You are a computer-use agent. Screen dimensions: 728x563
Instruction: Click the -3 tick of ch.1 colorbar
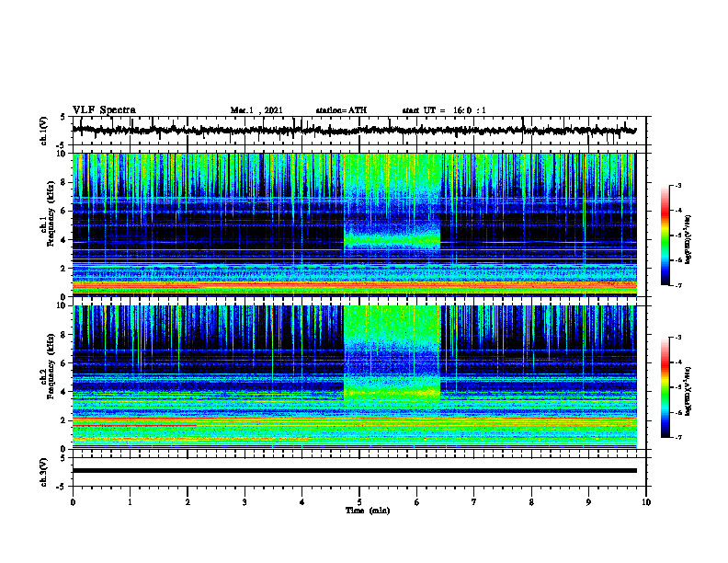(677, 185)
